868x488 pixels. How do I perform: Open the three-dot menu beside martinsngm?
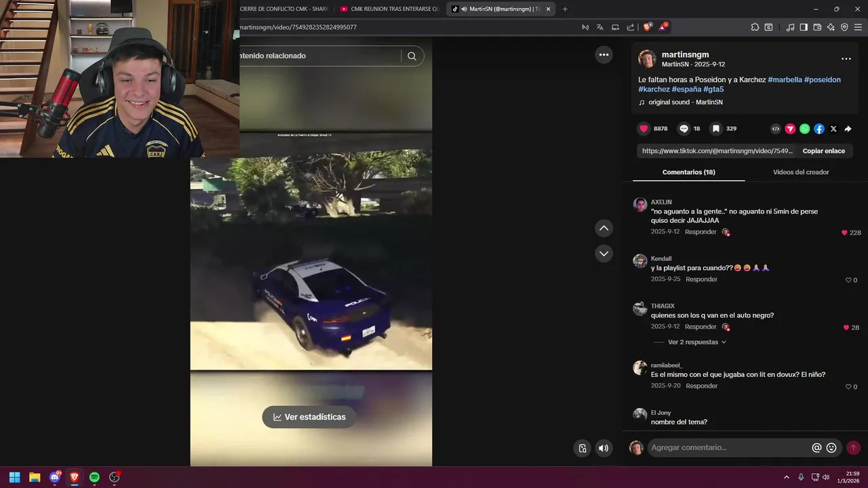click(846, 59)
